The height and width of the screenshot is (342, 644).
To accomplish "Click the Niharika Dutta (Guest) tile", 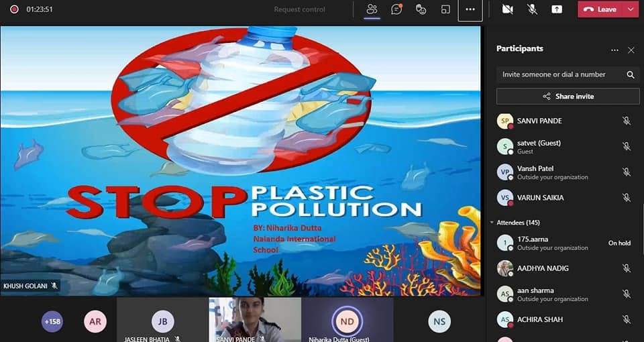I will tap(347, 320).
